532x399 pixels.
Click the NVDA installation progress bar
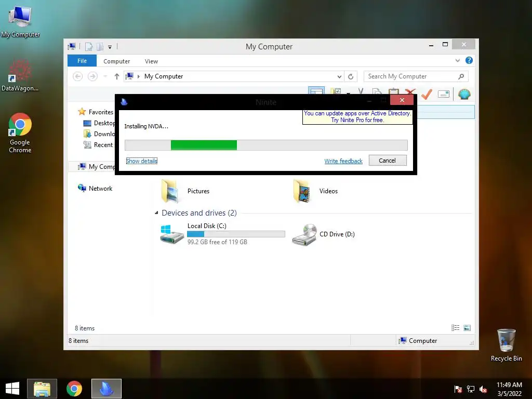tap(266, 145)
